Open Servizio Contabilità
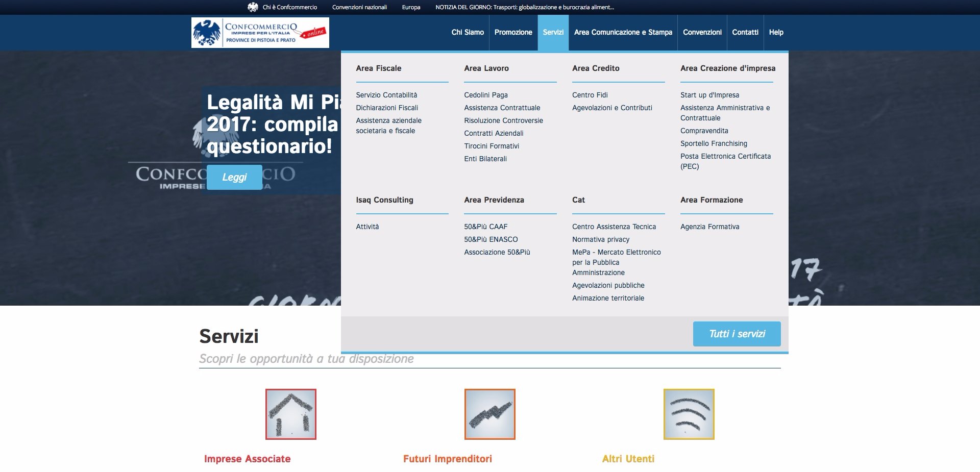This screenshot has width=980, height=472. click(x=386, y=95)
